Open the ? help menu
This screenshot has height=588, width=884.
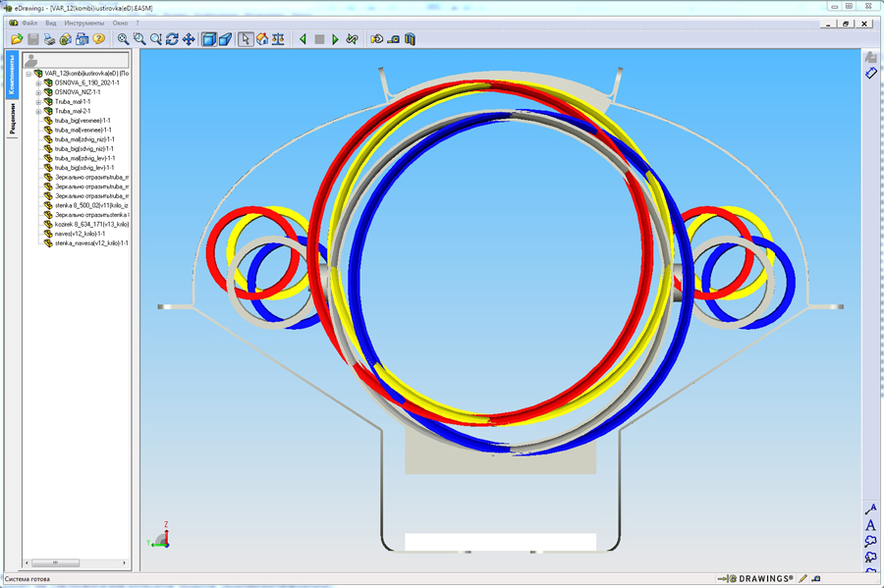138,24
